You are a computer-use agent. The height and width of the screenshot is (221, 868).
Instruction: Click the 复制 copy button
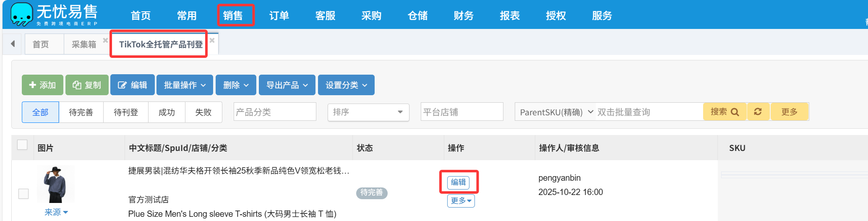pyautogui.click(x=87, y=85)
